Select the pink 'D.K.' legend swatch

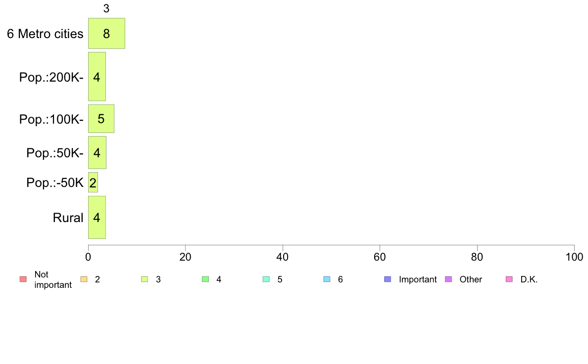(x=509, y=279)
